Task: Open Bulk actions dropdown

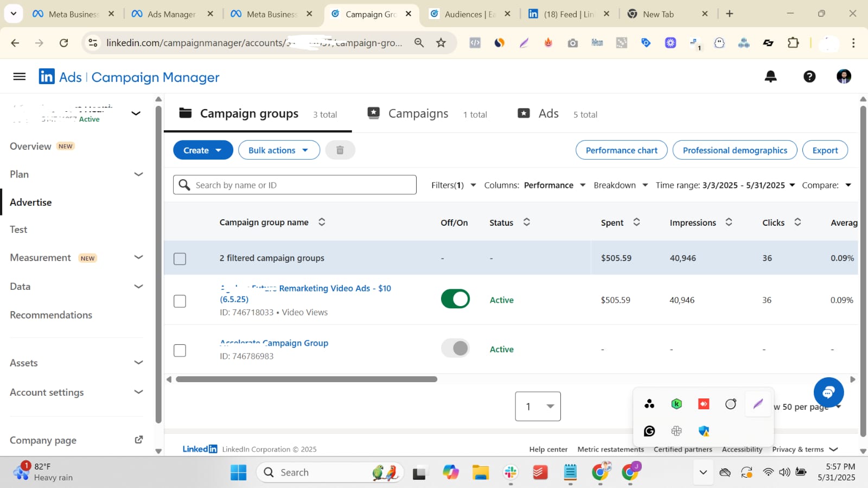Action: click(279, 150)
